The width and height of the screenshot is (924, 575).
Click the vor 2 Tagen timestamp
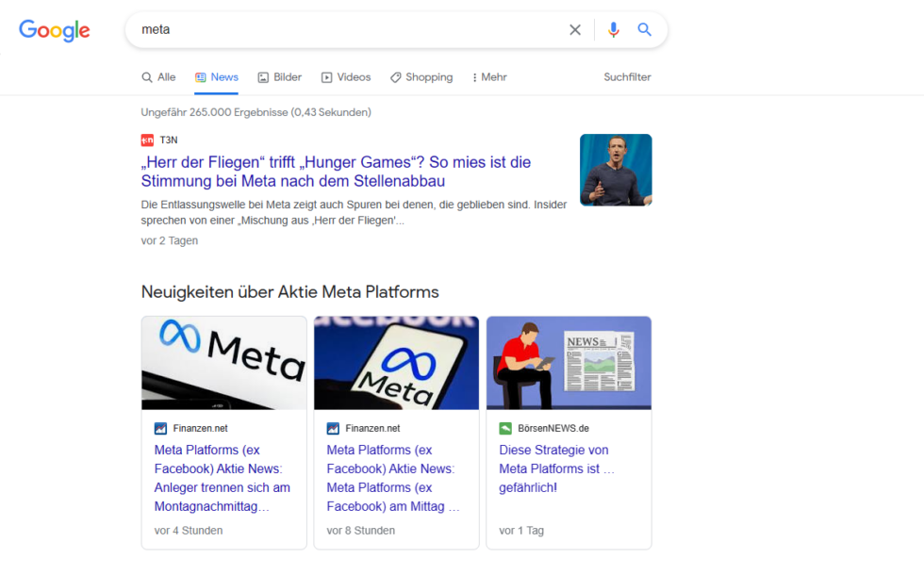(x=169, y=240)
